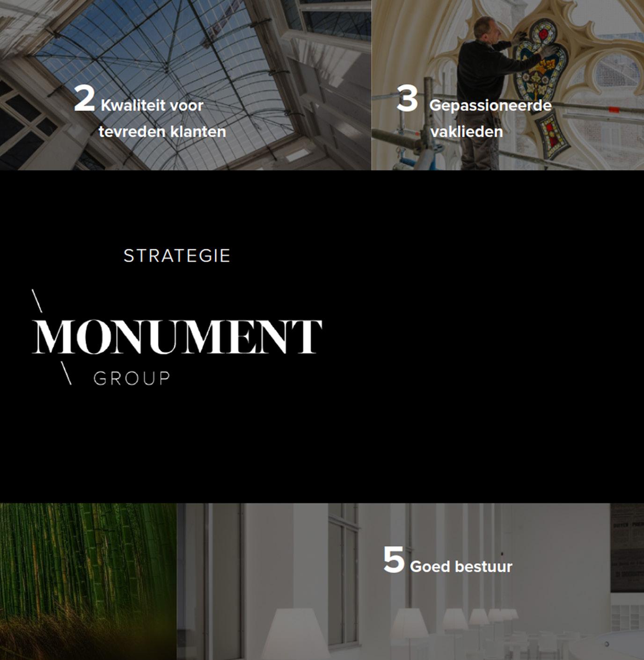Click the large number 2 on the glass-roof tile
644x660 pixels.
tap(84, 99)
